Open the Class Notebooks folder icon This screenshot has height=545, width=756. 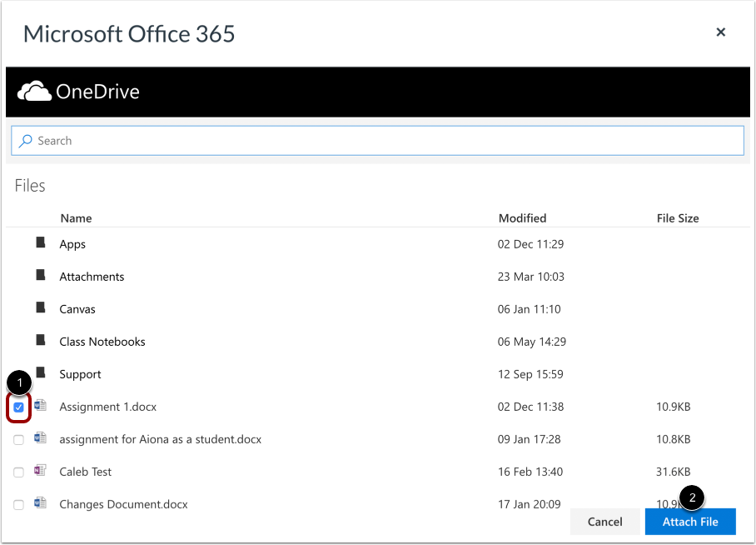(x=40, y=342)
